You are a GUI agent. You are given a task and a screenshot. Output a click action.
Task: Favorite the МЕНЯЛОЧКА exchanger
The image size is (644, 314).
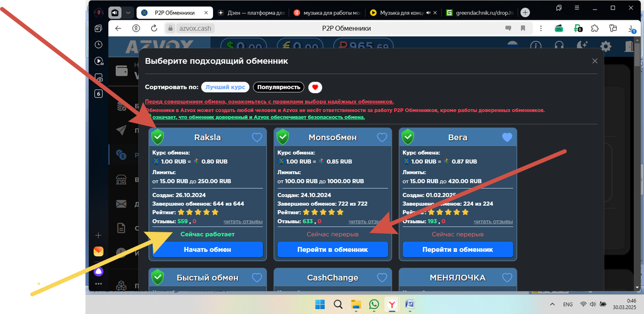[x=507, y=278]
